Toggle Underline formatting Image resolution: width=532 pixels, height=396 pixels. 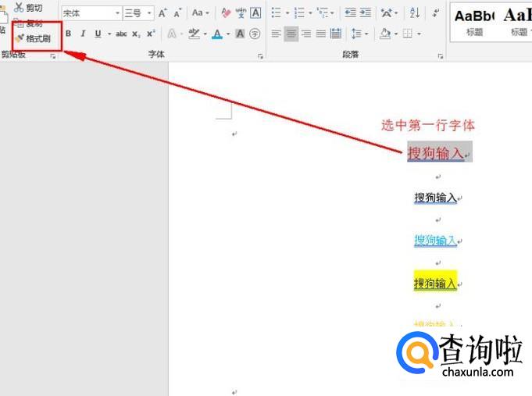pos(98,34)
